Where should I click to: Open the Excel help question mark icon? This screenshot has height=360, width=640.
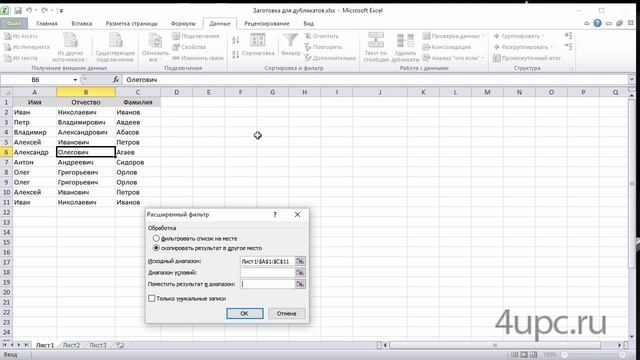pos(598,23)
